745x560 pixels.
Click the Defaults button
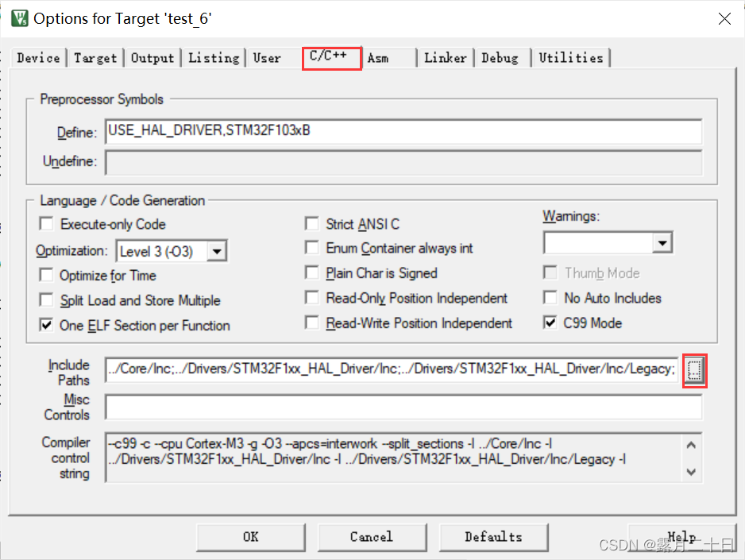point(493,537)
